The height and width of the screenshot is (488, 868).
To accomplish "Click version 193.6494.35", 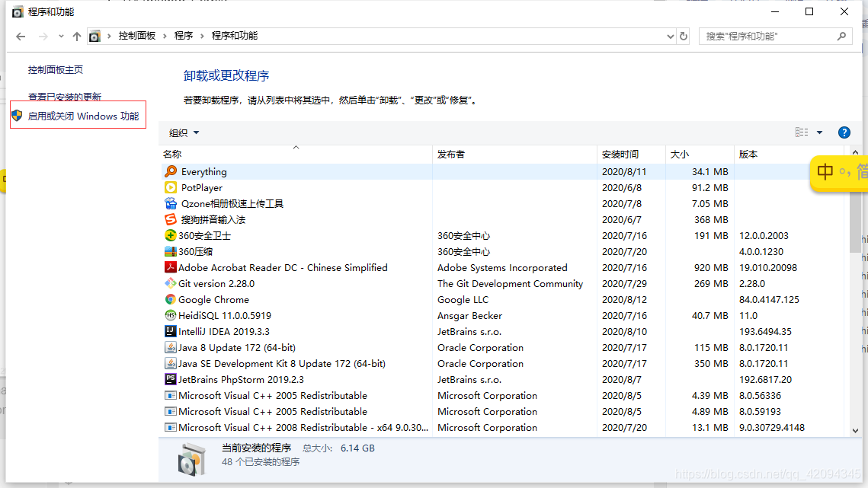I will [765, 332].
